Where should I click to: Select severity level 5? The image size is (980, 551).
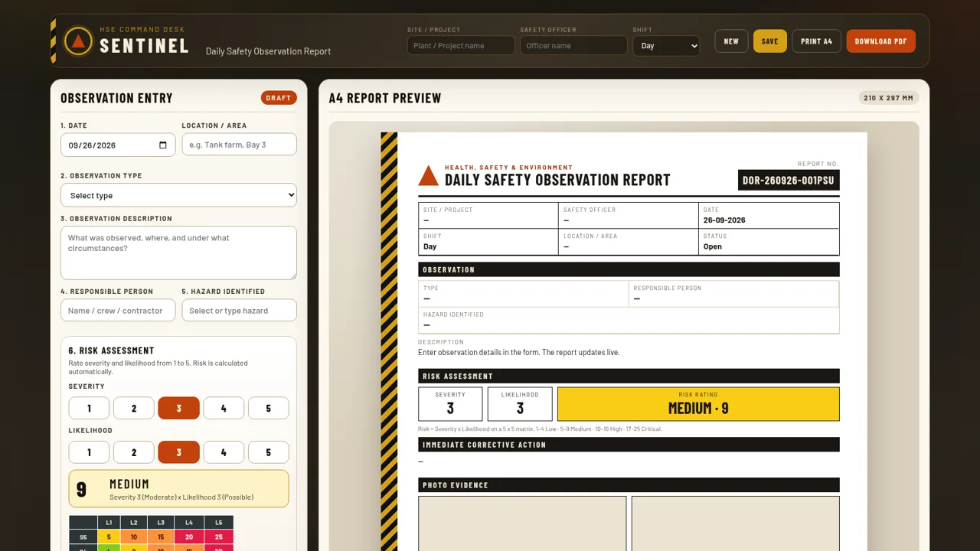point(268,408)
